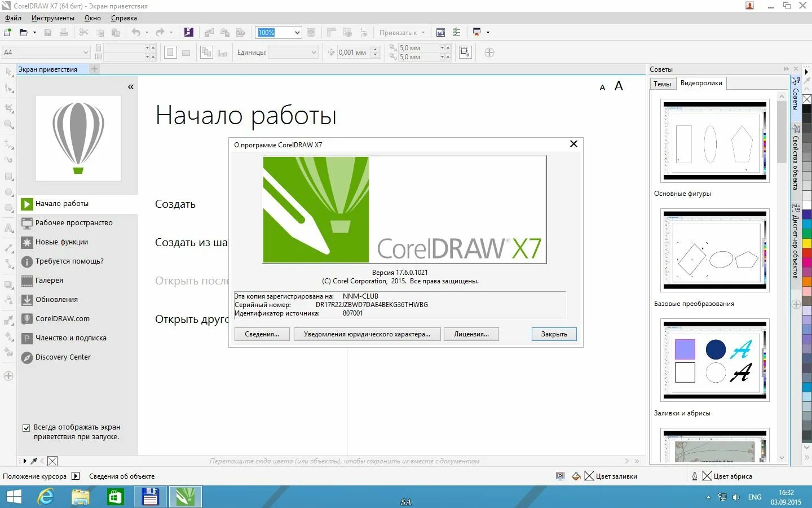Viewport: 812px width, 508px height.
Task: Open the Единицы units dropdown
Action: (x=314, y=52)
